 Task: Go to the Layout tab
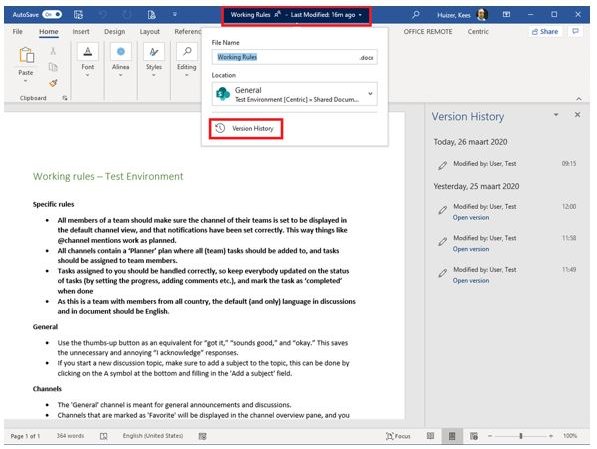point(149,31)
